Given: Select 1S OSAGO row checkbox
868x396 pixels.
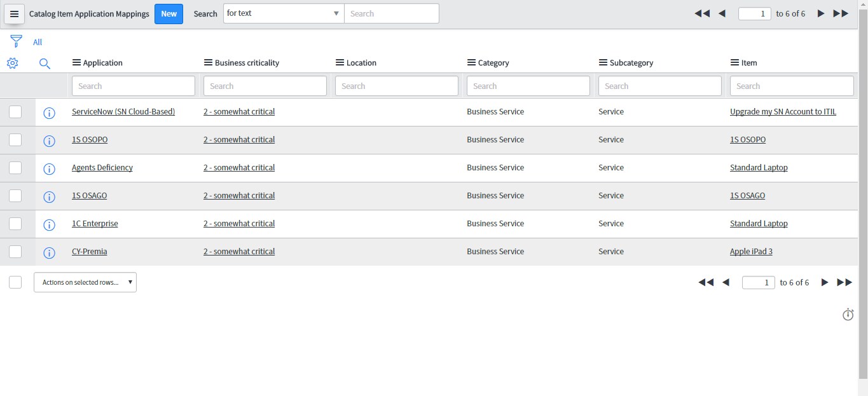Looking at the screenshot, I should coord(15,196).
